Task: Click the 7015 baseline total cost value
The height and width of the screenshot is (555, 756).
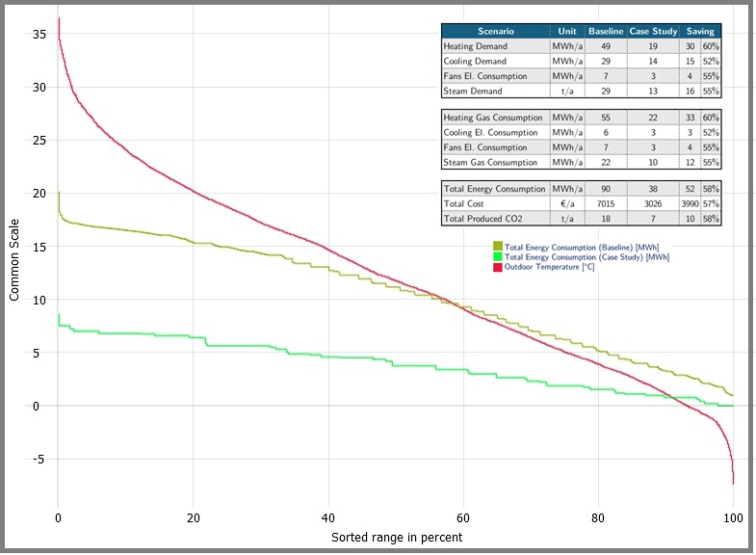Action: pos(606,204)
